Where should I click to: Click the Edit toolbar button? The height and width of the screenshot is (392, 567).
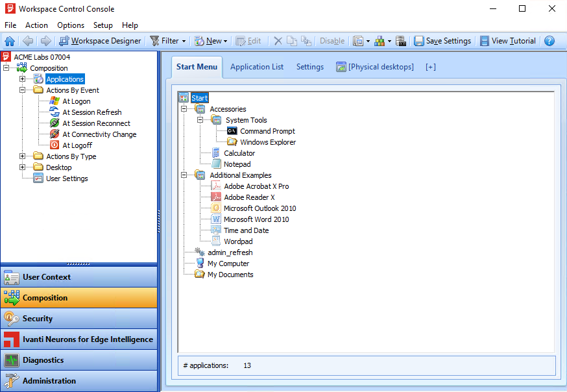point(248,41)
